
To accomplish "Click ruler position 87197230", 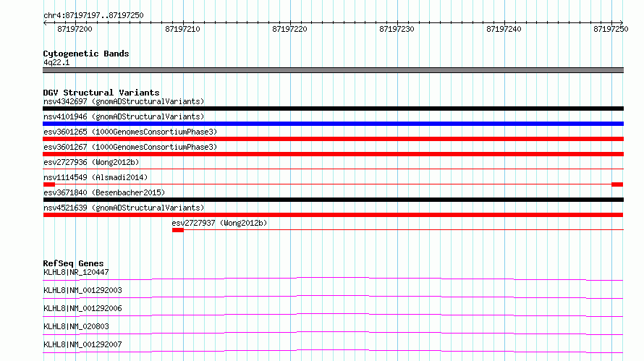I will coord(397,29).
